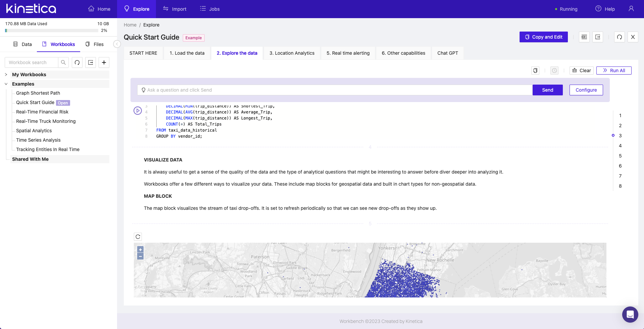Click the add new workbook plus icon

[104, 62]
